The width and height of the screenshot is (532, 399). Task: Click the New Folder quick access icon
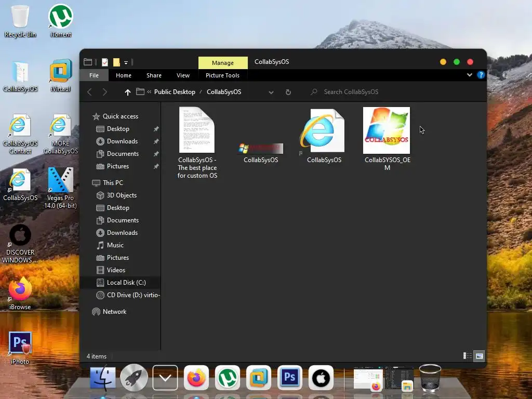(116, 62)
